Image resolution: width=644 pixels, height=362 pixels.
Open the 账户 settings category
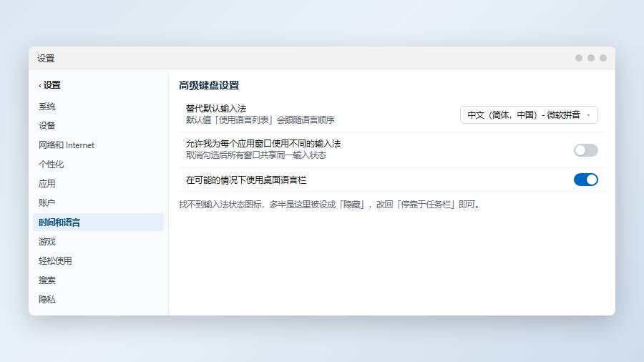98,202
